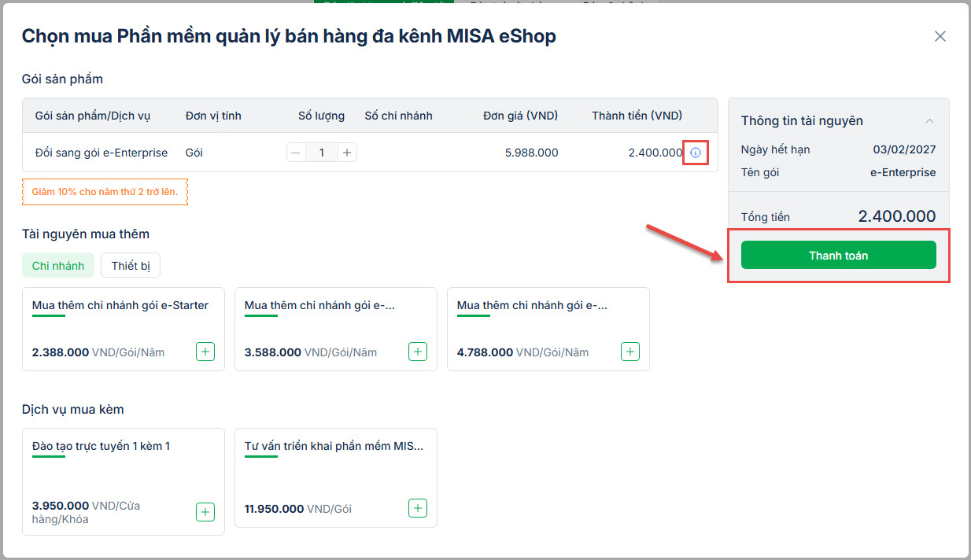Viewport: 971px width, 560px height.
Task: Add Đào tạo trực tuyến 1 kèm 1
Action: tap(205, 512)
